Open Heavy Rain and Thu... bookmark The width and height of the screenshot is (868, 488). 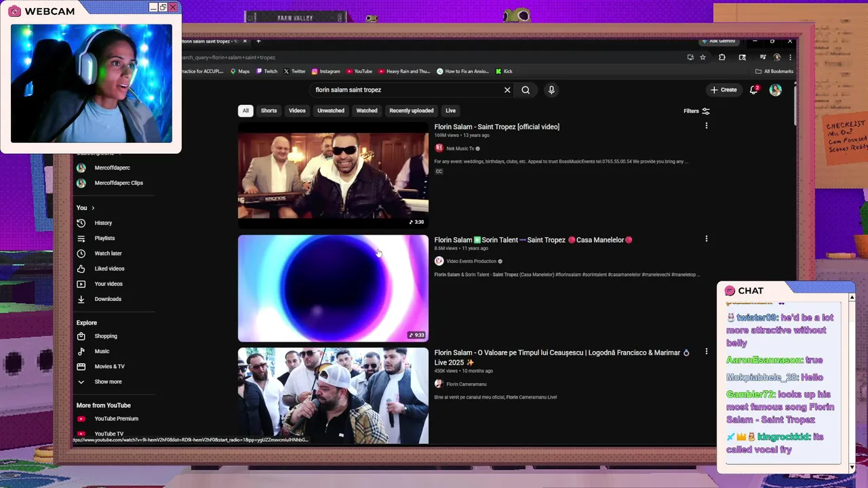[404, 71]
